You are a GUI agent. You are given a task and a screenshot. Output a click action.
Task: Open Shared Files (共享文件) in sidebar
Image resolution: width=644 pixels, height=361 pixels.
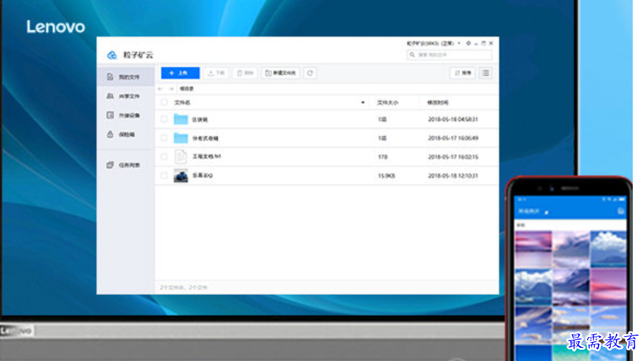(126, 96)
